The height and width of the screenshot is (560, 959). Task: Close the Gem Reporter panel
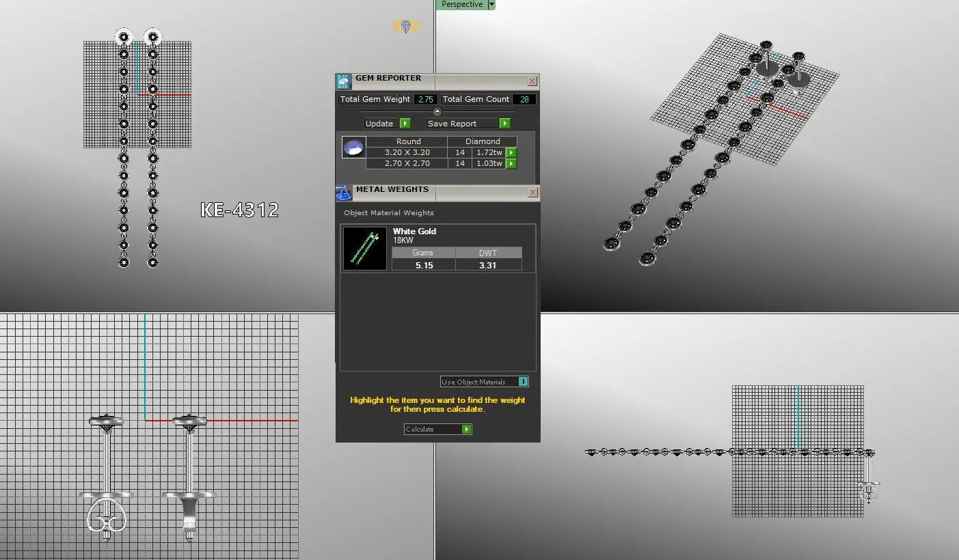click(532, 81)
